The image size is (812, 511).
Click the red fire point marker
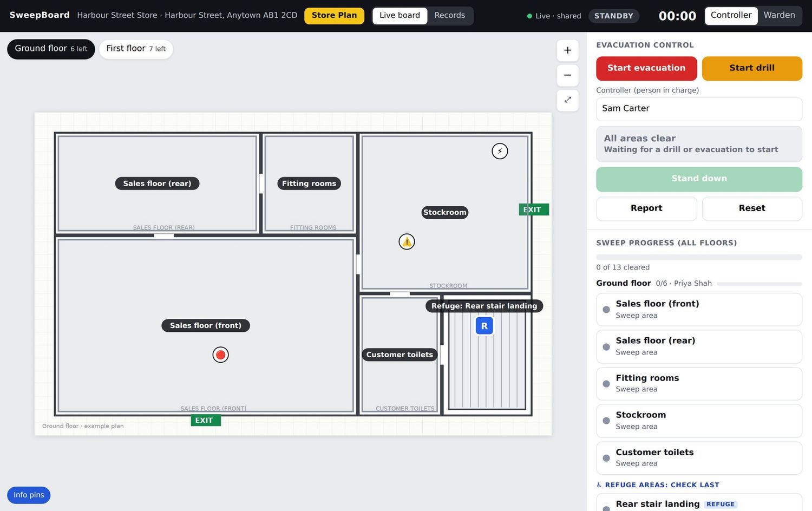[x=220, y=355]
